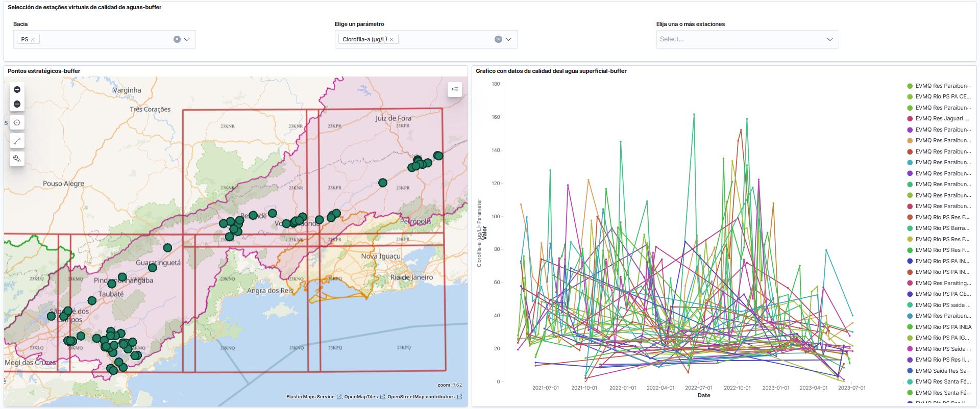This screenshot has width=980, height=409.
Task: Click the station marker near Guaratinguetá
Action: [x=152, y=268]
